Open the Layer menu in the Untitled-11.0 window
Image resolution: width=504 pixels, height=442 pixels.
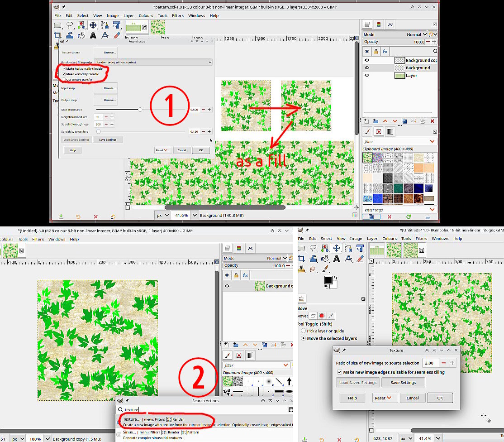tap(372, 239)
